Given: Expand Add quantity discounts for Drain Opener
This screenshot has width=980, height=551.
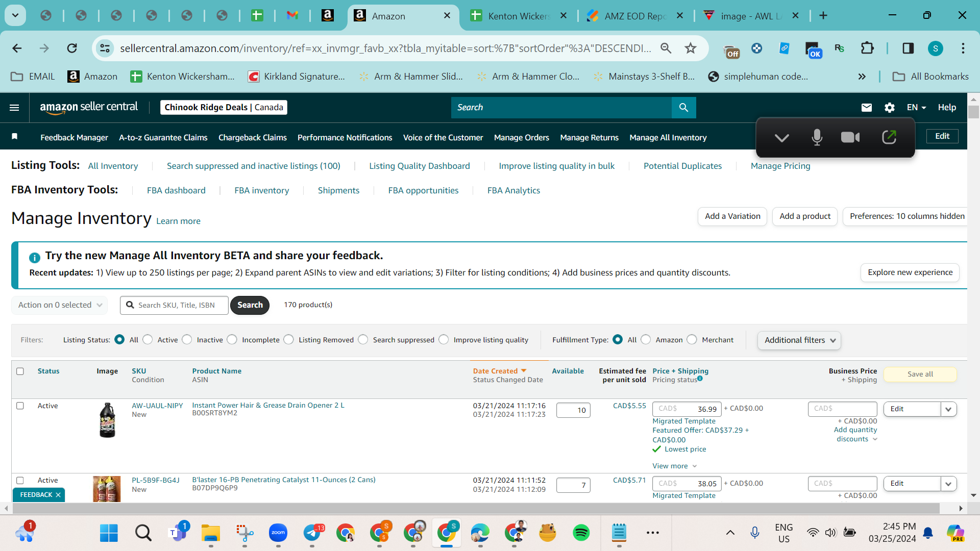Looking at the screenshot, I should pyautogui.click(x=855, y=435).
